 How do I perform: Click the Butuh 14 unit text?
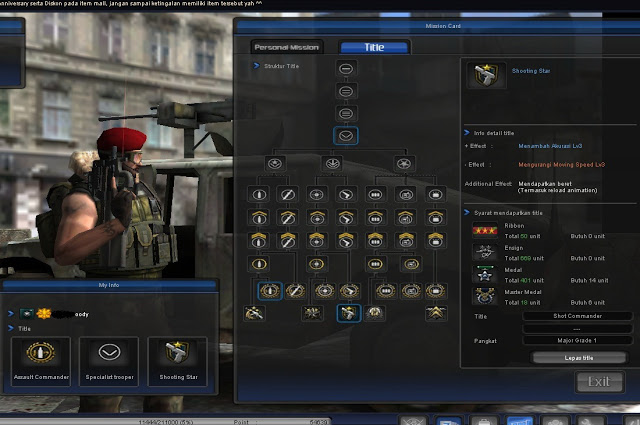click(x=589, y=280)
